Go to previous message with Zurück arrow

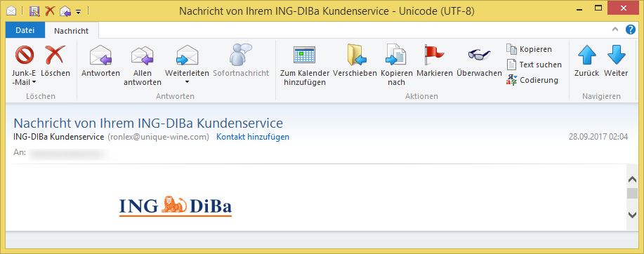586,55
